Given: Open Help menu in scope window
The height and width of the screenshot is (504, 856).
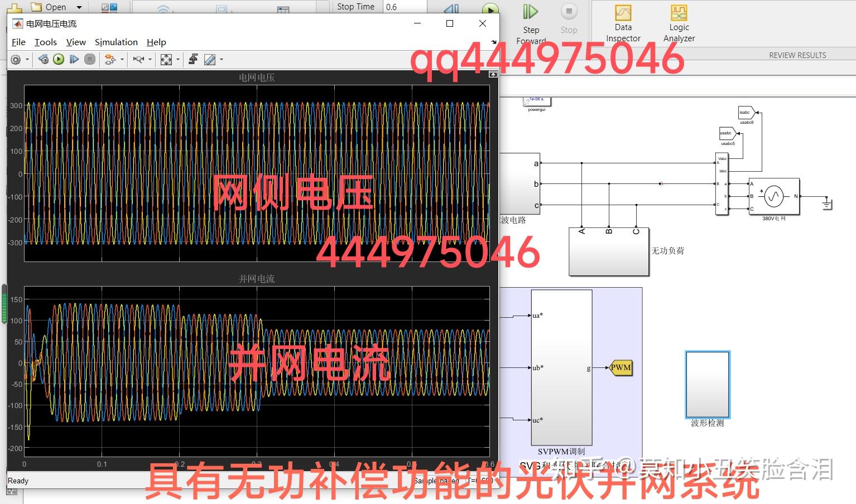Looking at the screenshot, I should click(x=156, y=42).
